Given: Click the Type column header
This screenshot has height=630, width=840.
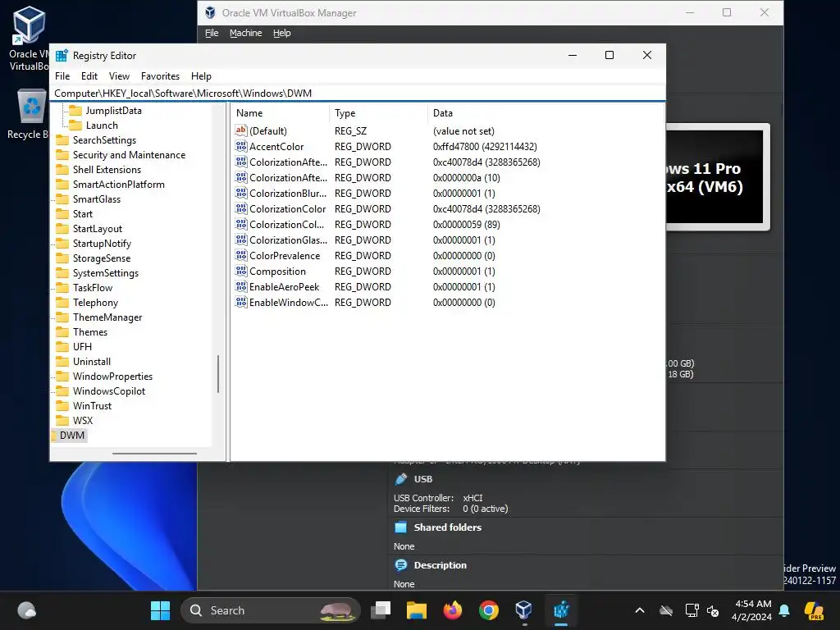Looking at the screenshot, I should click(x=379, y=113).
